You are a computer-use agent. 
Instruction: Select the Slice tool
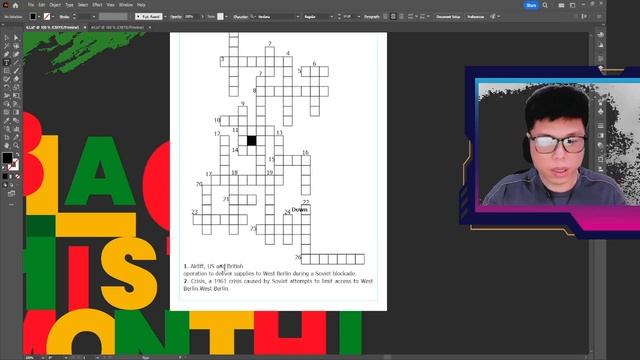pyautogui.click(x=16, y=137)
